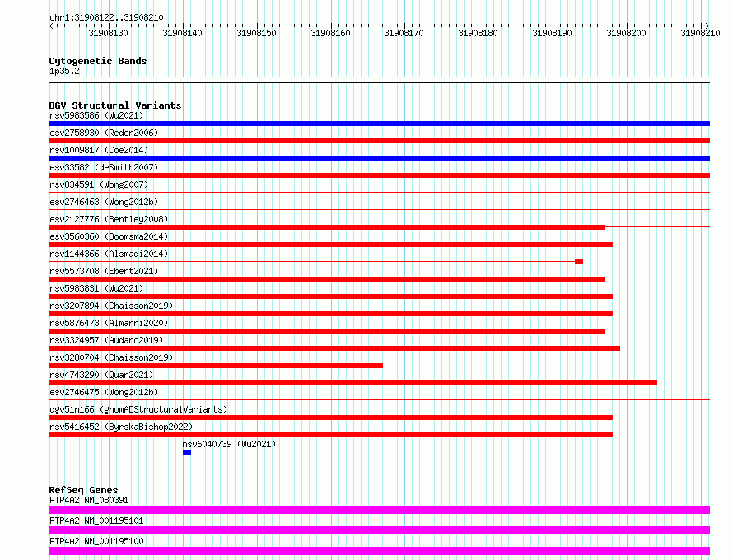Click the red bar under nsv5876473 (Almarri2020)
Image resolution: width=733 pixels, height=560 pixels.
(327, 331)
